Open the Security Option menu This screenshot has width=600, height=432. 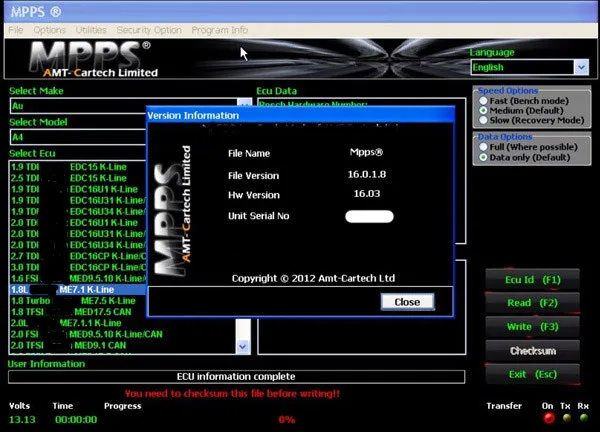click(x=149, y=30)
